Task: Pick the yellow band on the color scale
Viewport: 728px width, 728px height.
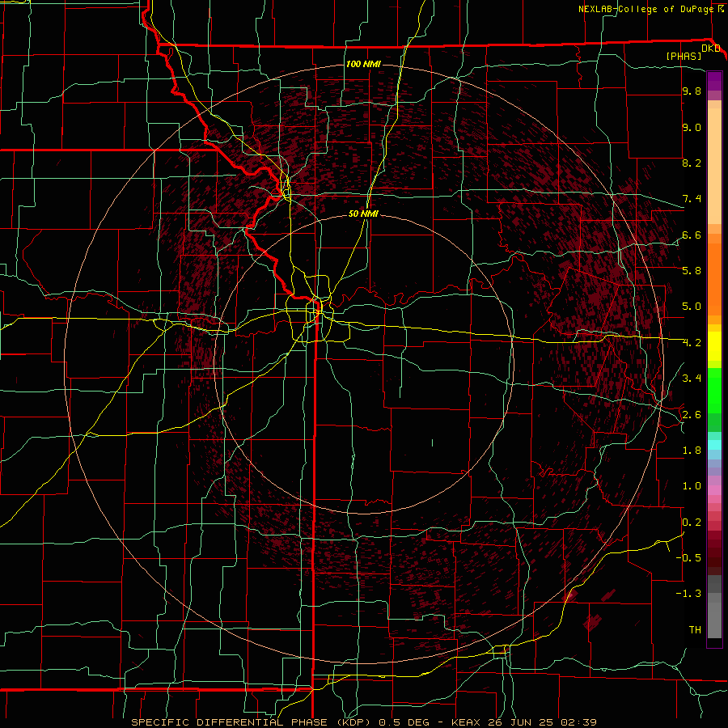Action: 714,346
